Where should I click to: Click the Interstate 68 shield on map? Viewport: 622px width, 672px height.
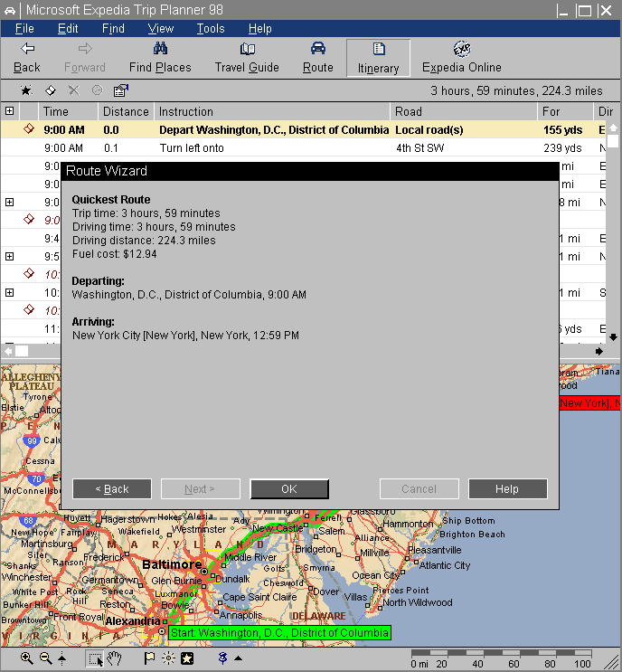pos(28,521)
